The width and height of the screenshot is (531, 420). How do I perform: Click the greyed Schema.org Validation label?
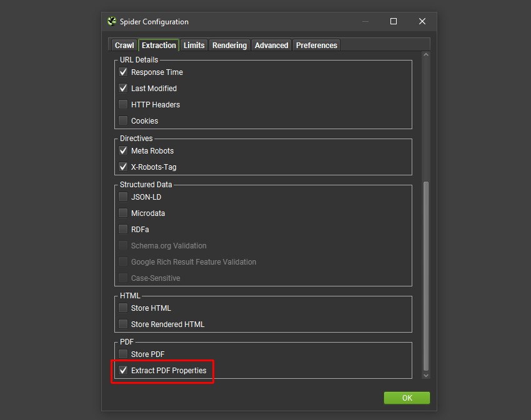click(169, 246)
